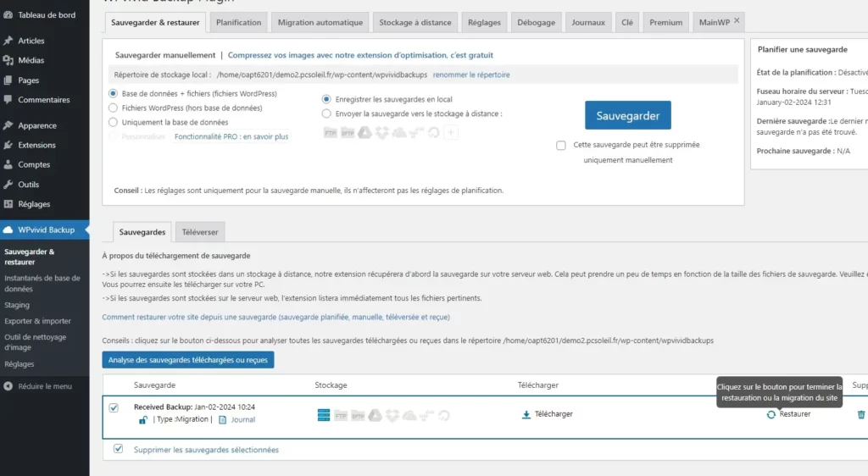Open the Médias library icon
Screen dimensions: 868x476
click(x=8, y=60)
